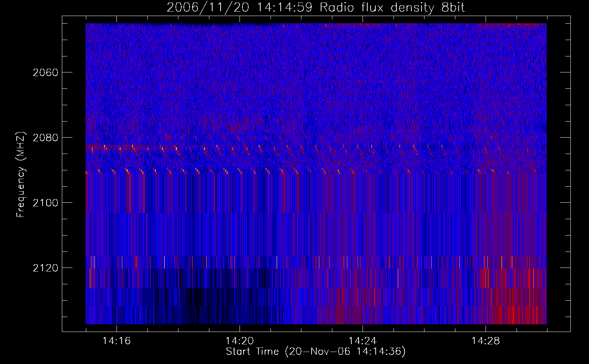Click the 14:28 time tick label
This screenshot has height=364, width=589.
[x=486, y=341]
